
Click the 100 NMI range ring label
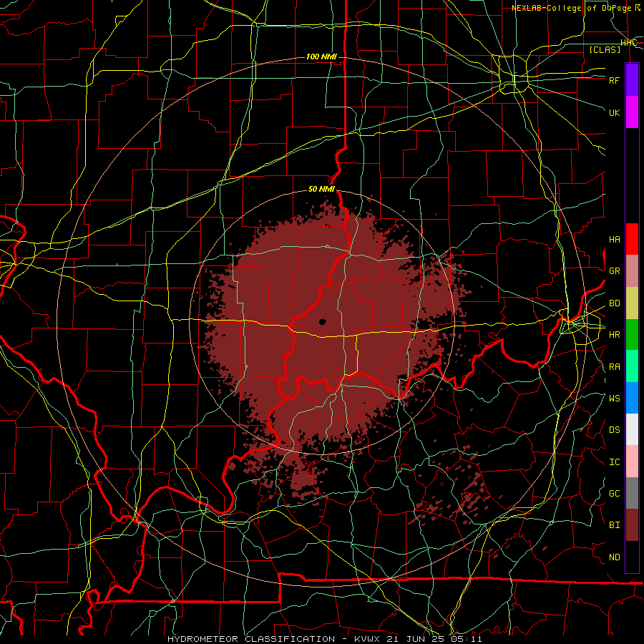(321, 57)
